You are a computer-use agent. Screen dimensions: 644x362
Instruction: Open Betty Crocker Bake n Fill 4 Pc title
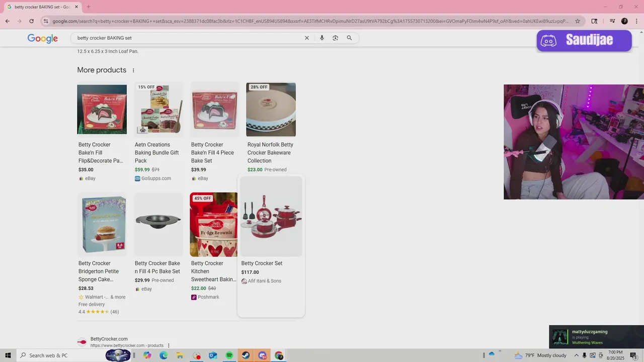pos(157,267)
